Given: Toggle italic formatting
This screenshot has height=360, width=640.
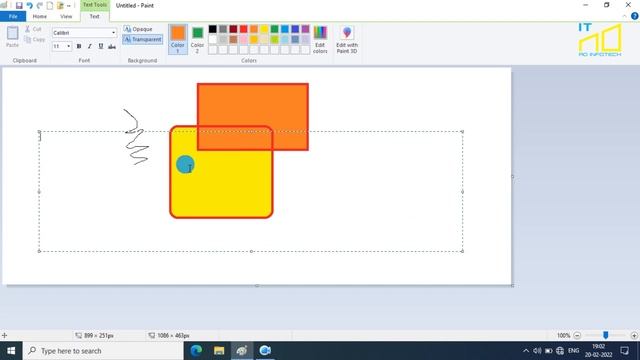Looking at the screenshot, I should (x=90, y=47).
